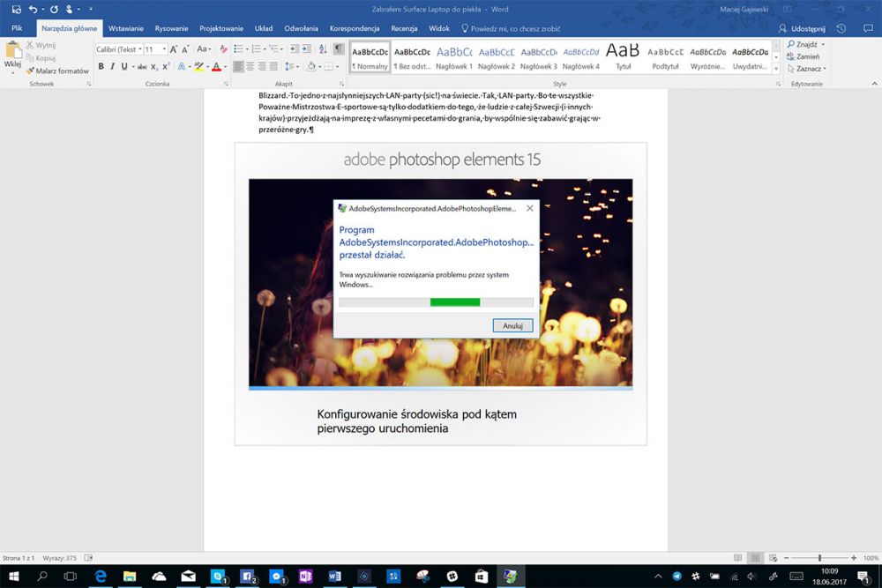The height and width of the screenshot is (588, 882).
Task: Switch to read mode view in status bar
Action: tap(738, 558)
